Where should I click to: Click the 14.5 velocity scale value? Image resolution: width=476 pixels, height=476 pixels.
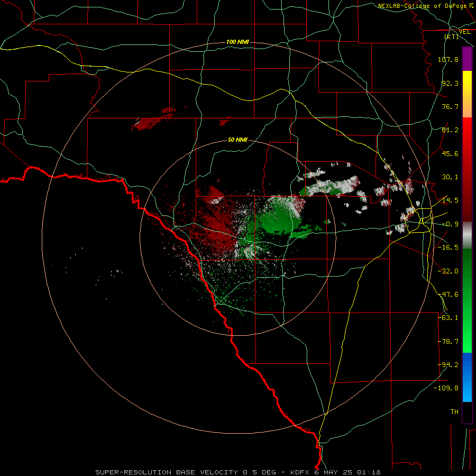tap(450, 200)
